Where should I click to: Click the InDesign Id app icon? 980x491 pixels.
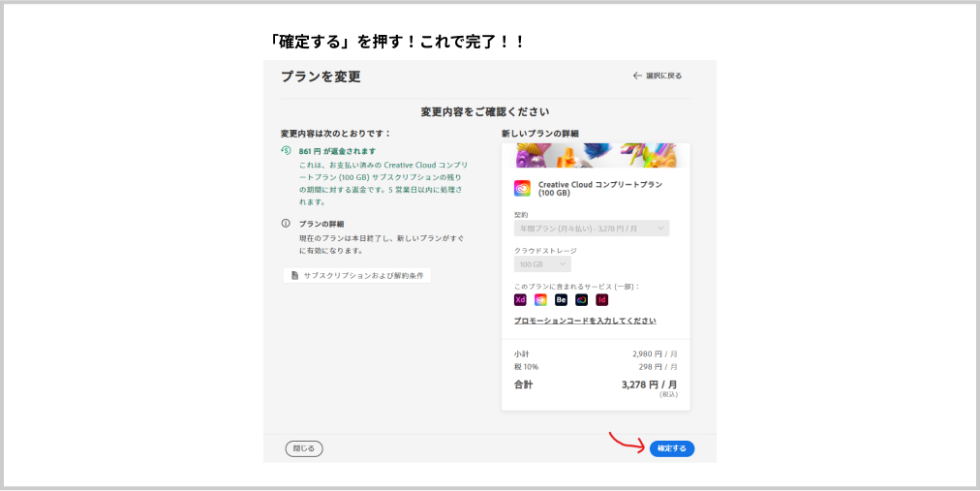[602, 300]
